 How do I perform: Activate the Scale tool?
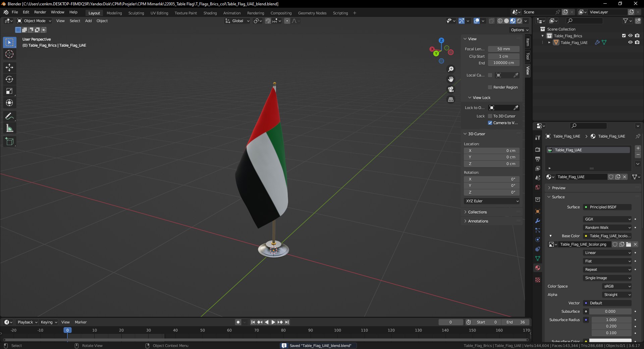tap(9, 91)
